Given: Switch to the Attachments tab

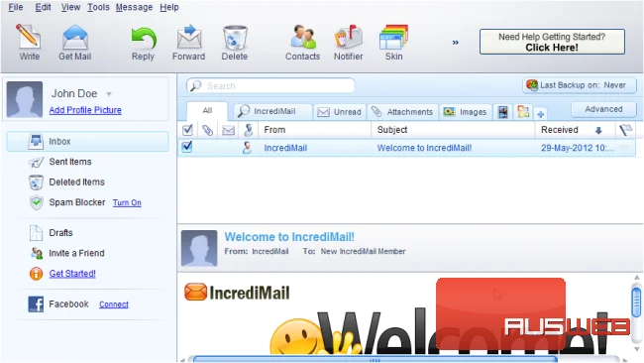Looking at the screenshot, I should click(x=402, y=112).
